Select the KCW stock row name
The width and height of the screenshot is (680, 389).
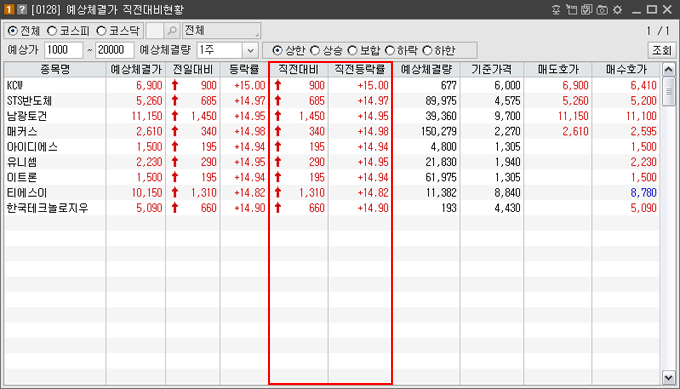pyautogui.click(x=15, y=85)
